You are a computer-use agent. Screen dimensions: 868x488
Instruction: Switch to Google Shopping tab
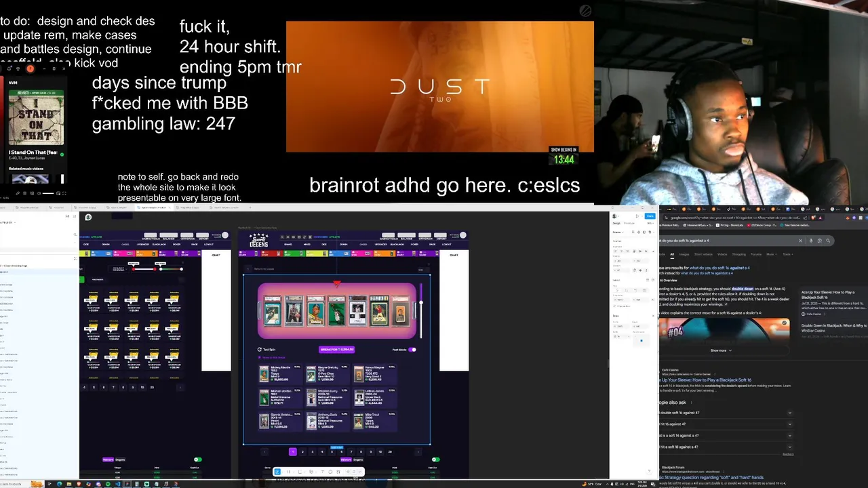(739, 254)
